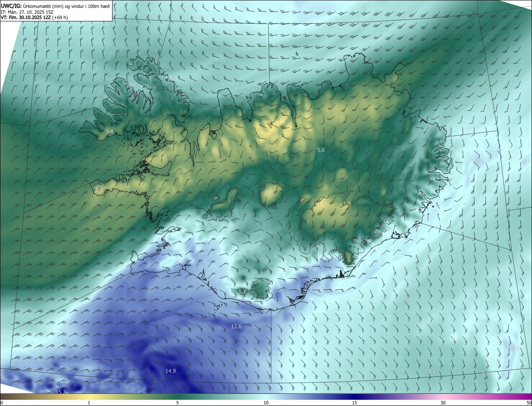The height and width of the screenshot is (406, 532).
Task: Click the color scale tick label '0'
Action: pos(2,403)
